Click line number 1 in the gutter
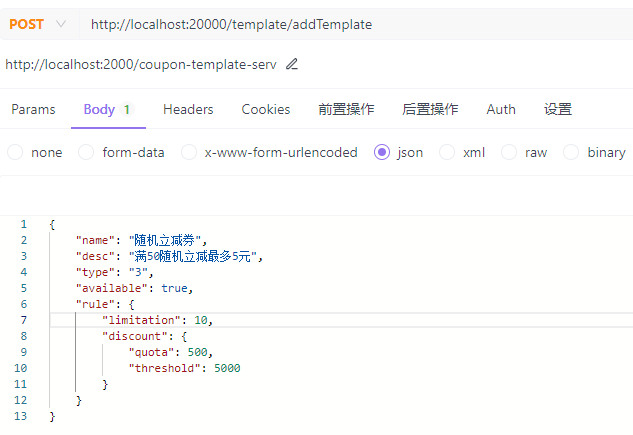The image size is (633, 435). click(x=24, y=224)
